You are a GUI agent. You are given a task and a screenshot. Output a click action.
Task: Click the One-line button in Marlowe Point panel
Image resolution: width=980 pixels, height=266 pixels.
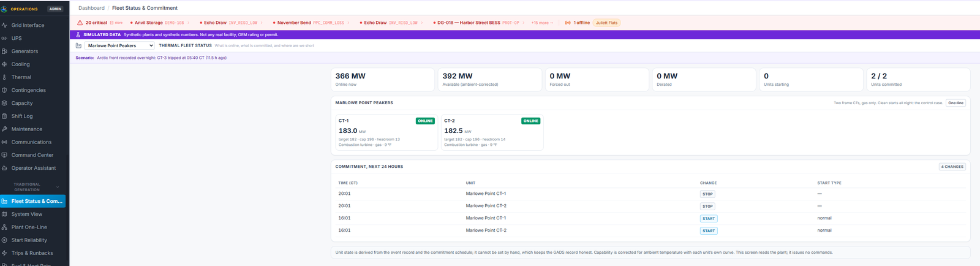point(956,103)
